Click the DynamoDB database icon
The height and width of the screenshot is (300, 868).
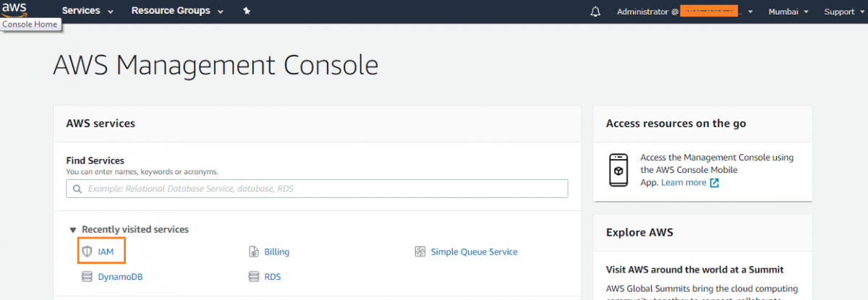[x=87, y=276]
